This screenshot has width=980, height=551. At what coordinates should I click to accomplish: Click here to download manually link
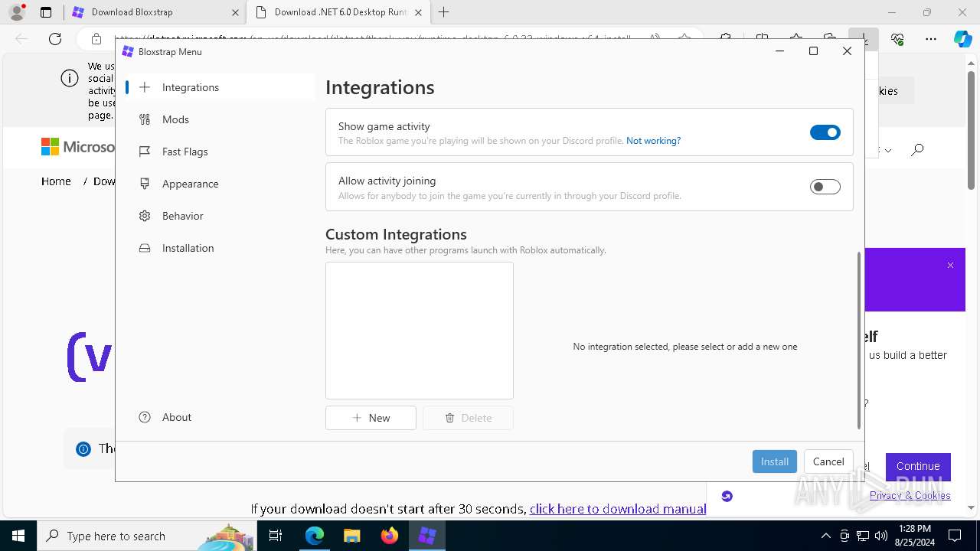tap(618, 509)
